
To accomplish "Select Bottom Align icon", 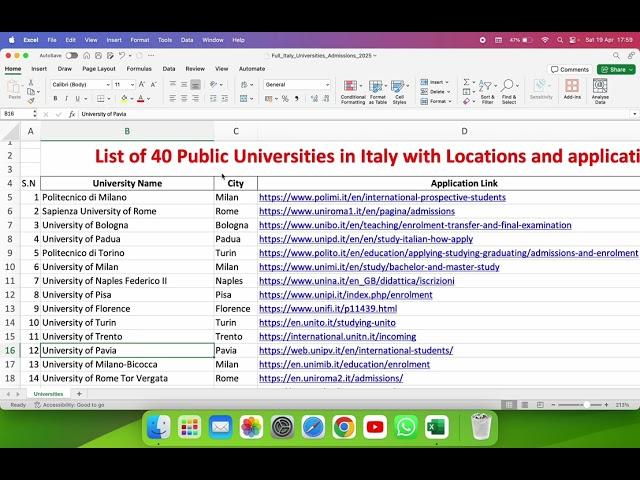I will (x=196, y=84).
